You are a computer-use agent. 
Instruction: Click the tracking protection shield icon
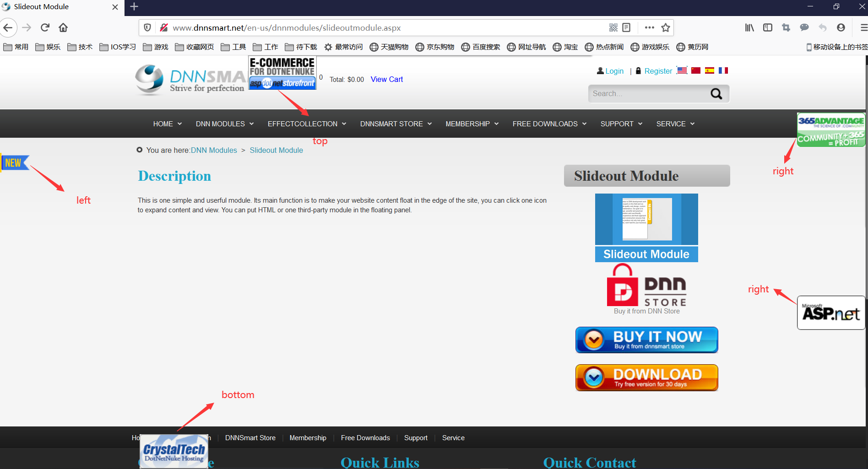[x=147, y=27]
